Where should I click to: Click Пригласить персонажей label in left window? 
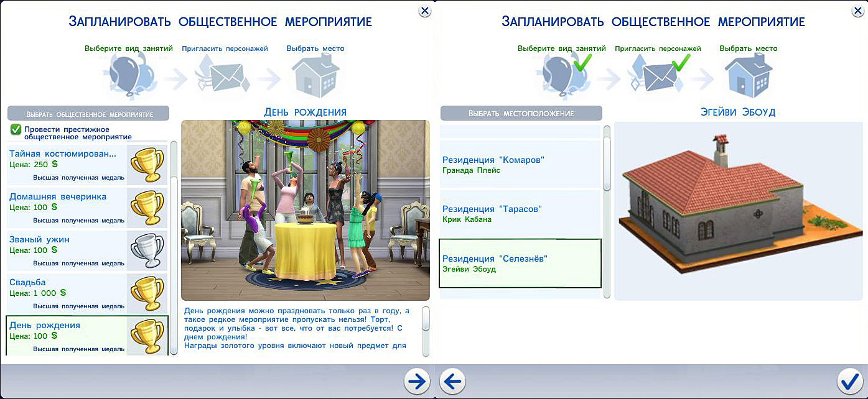[225, 48]
